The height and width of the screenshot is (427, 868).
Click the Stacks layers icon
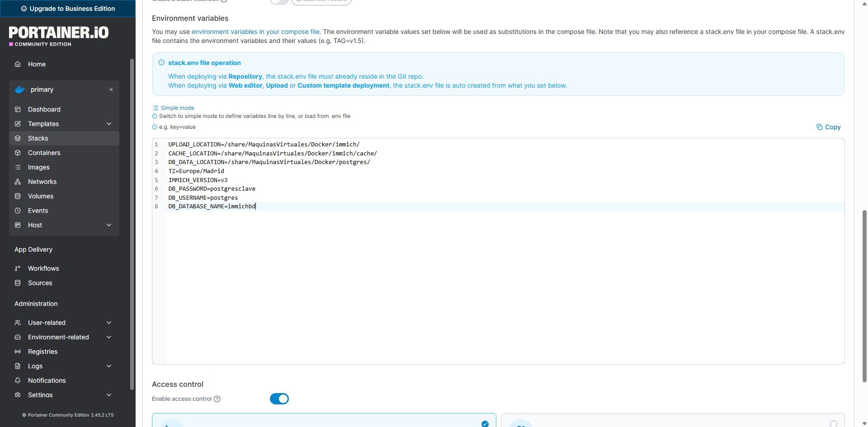[18, 138]
